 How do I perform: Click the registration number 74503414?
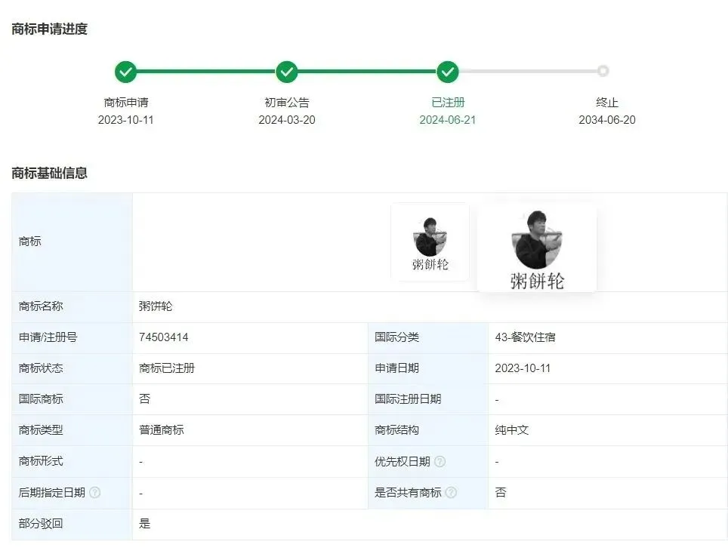pyautogui.click(x=164, y=337)
